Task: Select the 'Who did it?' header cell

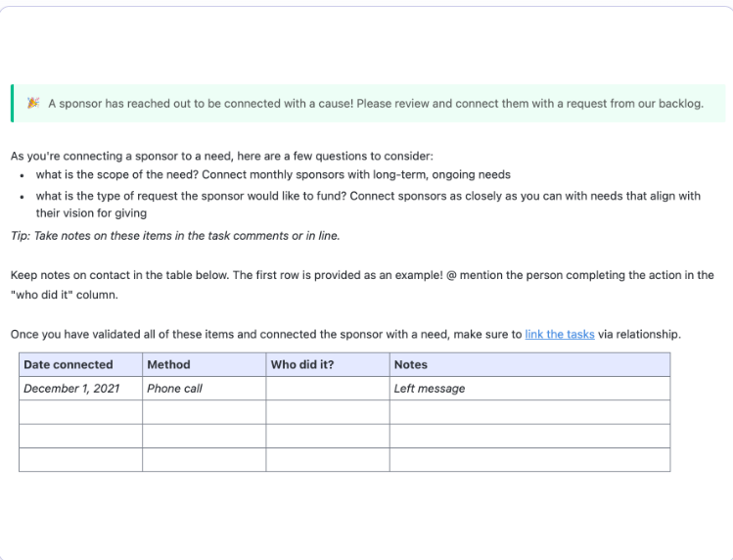Action: point(328,364)
